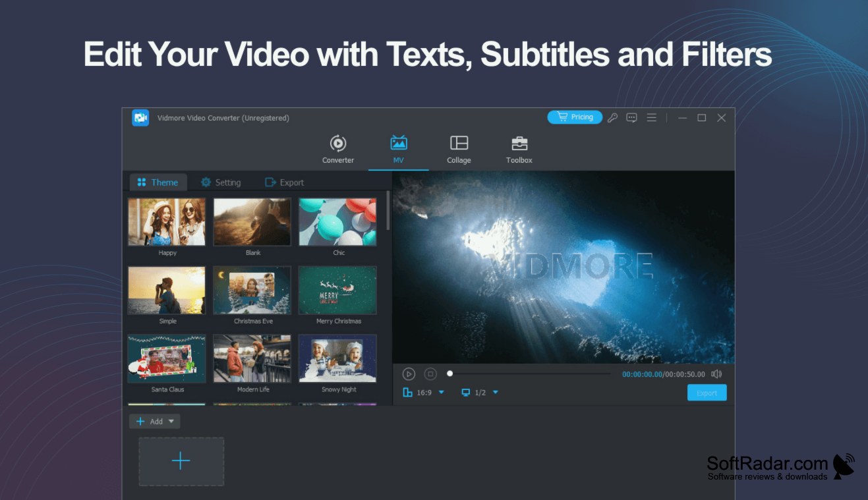The width and height of the screenshot is (868, 500).
Task: Click the blue Export button
Action: click(x=707, y=393)
